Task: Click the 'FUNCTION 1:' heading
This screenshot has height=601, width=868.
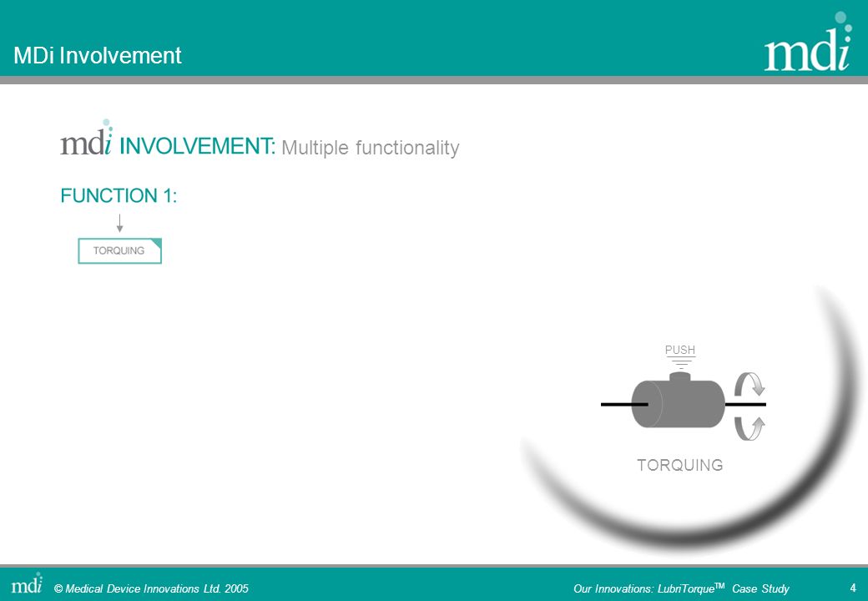Action: pos(119,195)
